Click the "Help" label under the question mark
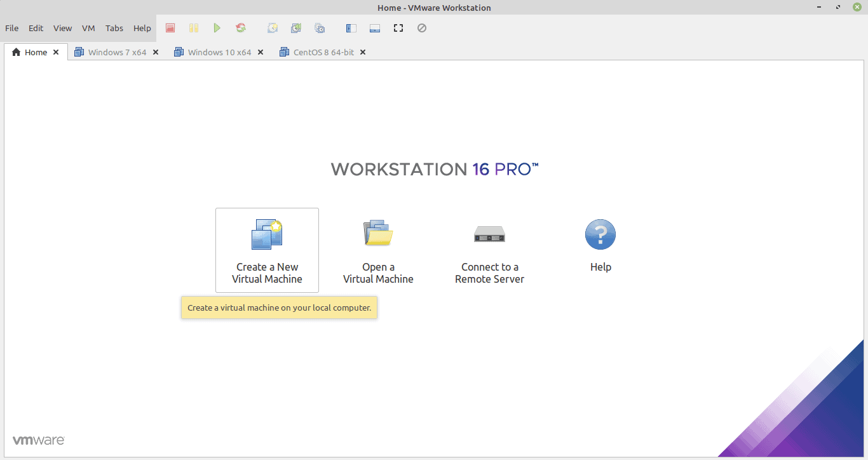Screen dimensions: 868x460 (600, 267)
